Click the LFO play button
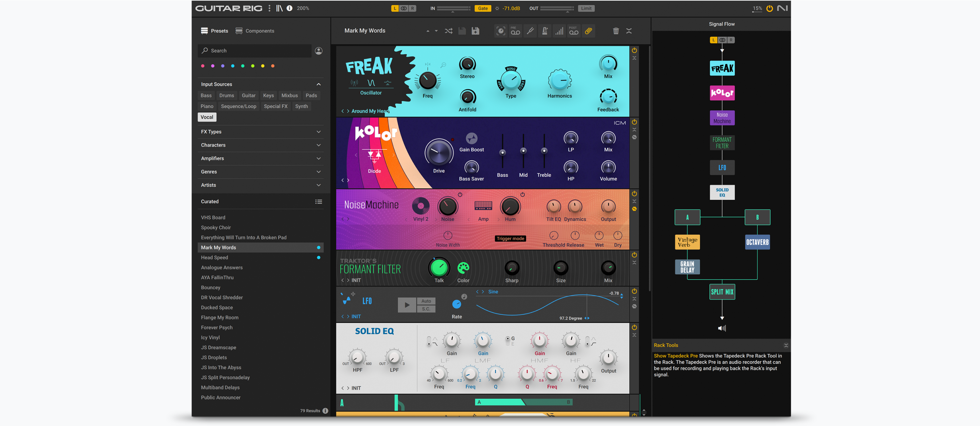This screenshot has height=426, width=980. click(407, 305)
